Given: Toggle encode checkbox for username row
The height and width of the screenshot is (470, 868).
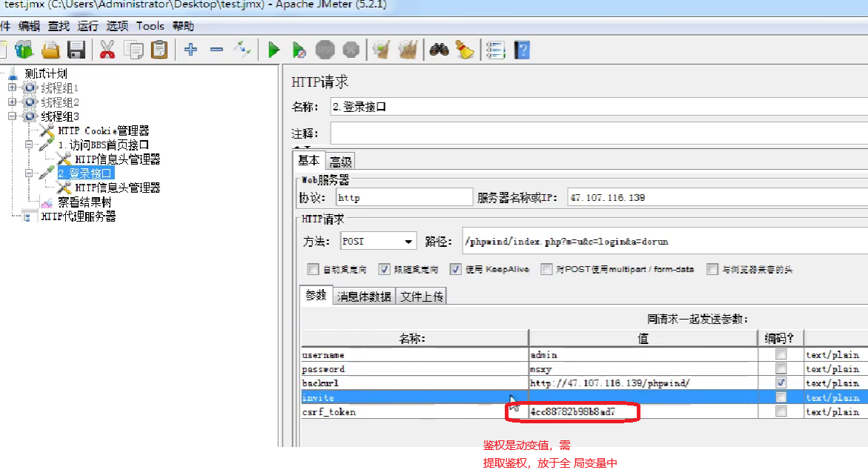Looking at the screenshot, I should coord(781,354).
